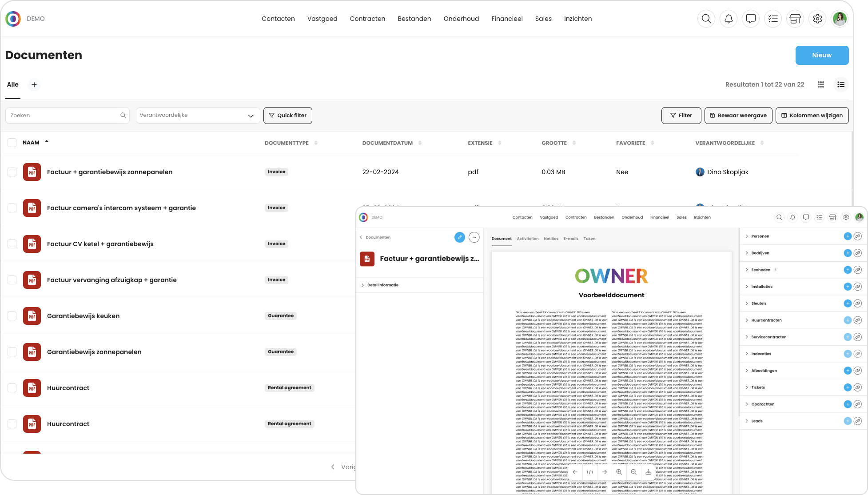Open notifications bell icon

[729, 19]
